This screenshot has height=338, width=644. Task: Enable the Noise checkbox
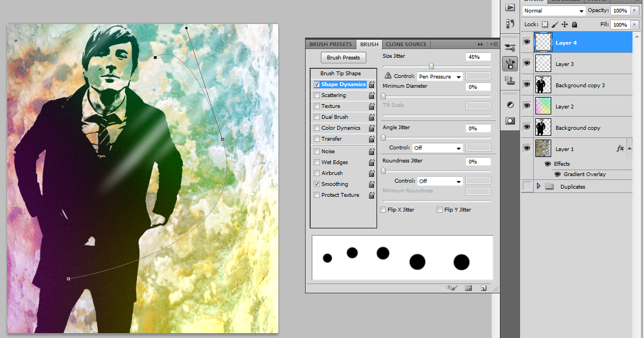click(x=317, y=152)
